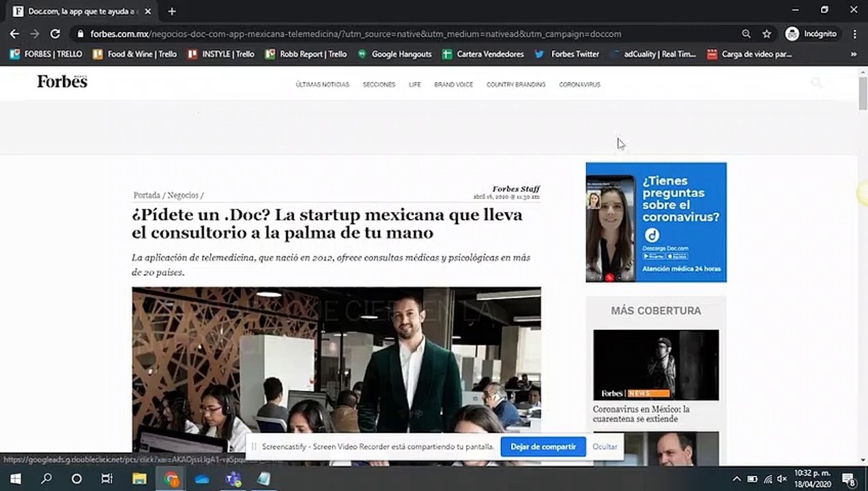This screenshot has width=868, height=491.
Task: Open the ÚLTIMAS NOTICIAS menu item
Action: coord(322,85)
